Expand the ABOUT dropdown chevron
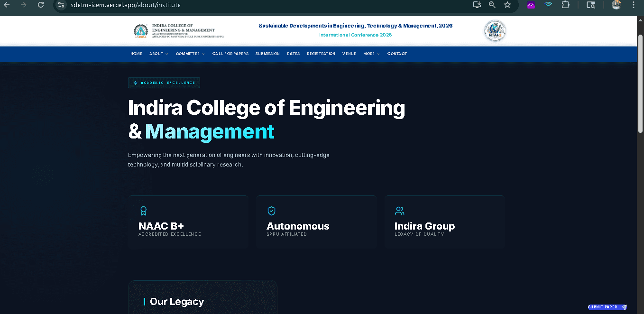 (x=166, y=54)
